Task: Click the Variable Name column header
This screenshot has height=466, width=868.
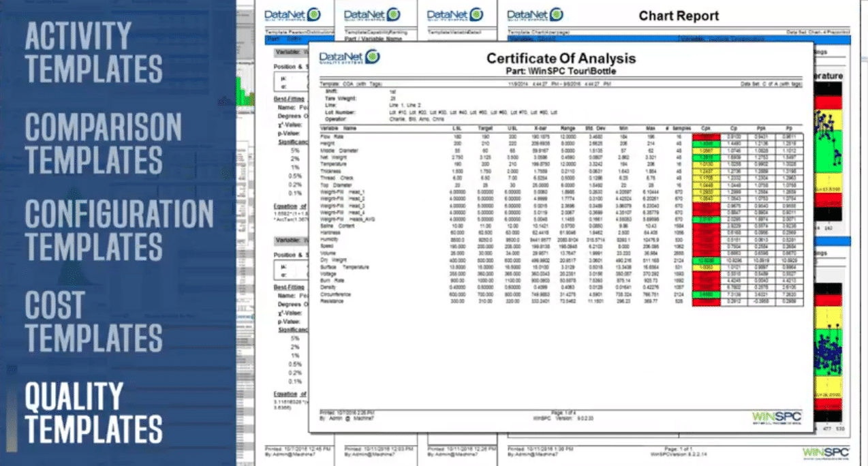Action: click(339, 128)
